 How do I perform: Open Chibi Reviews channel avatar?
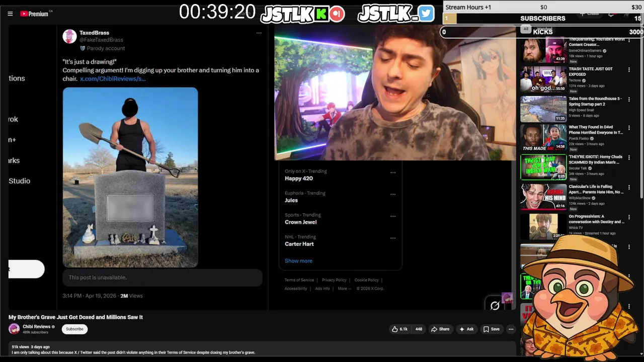coord(14,329)
